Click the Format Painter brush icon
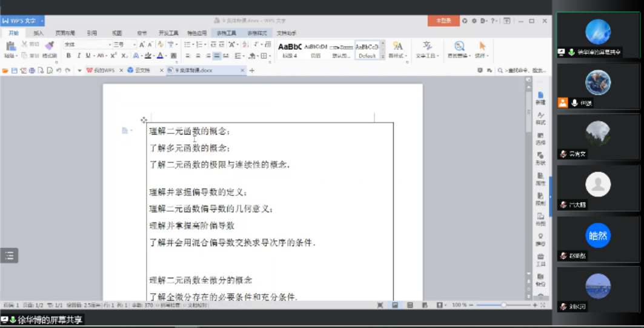Image resolution: width=644 pixels, height=328 pixels. (x=50, y=45)
